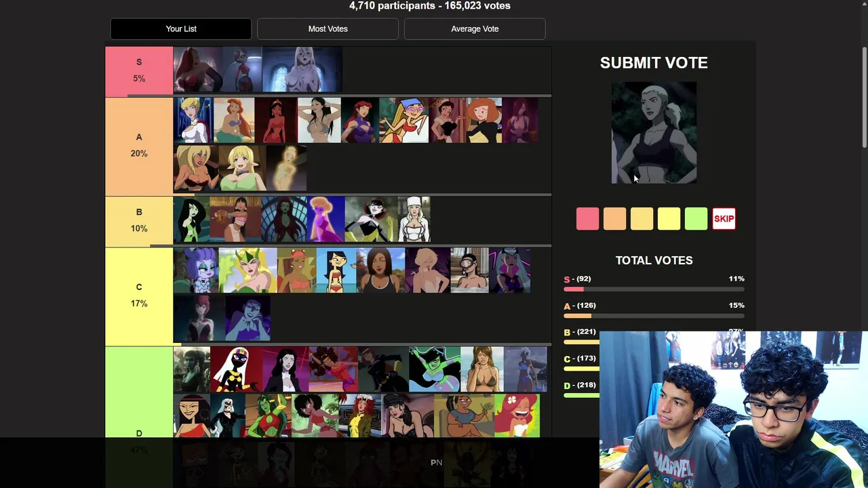Click the A total votes progress bar

tap(654, 316)
